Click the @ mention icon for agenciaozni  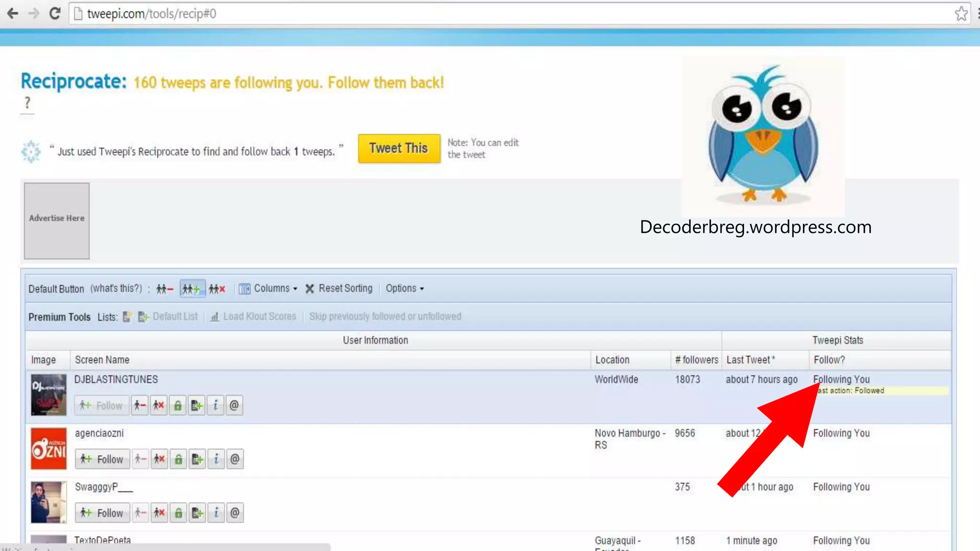(234, 459)
